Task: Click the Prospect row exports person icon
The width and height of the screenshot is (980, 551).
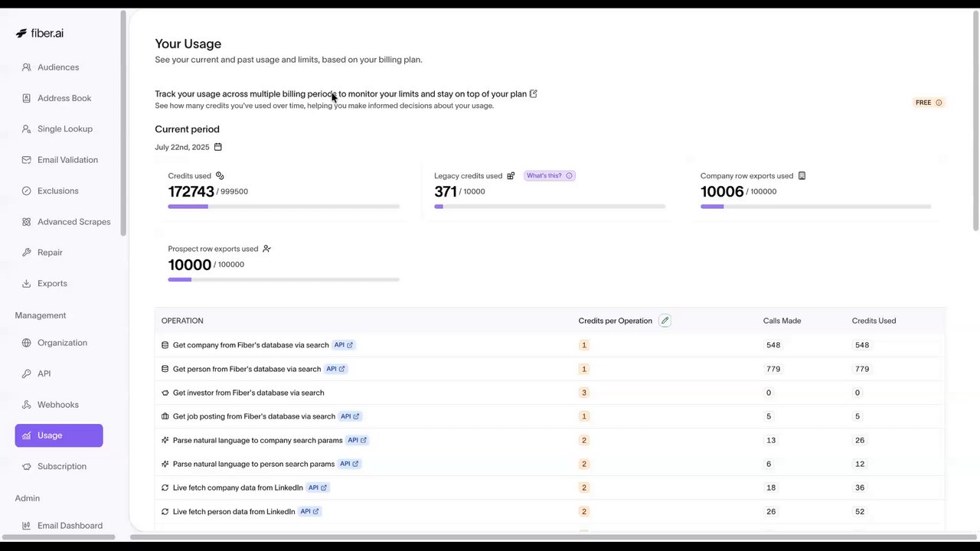Action: 266,249
